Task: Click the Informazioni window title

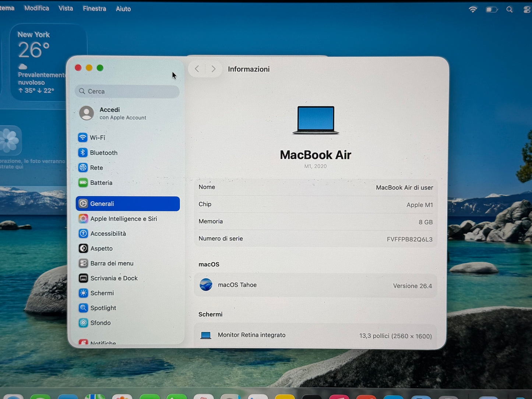Action: click(249, 69)
